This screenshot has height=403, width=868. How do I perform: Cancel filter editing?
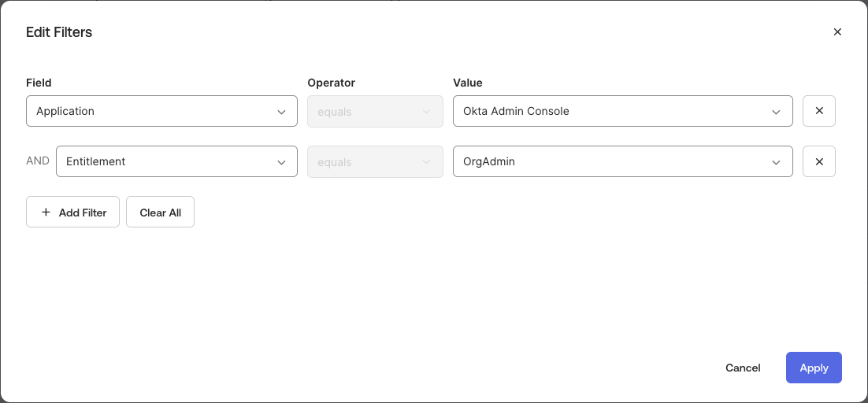(743, 368)
